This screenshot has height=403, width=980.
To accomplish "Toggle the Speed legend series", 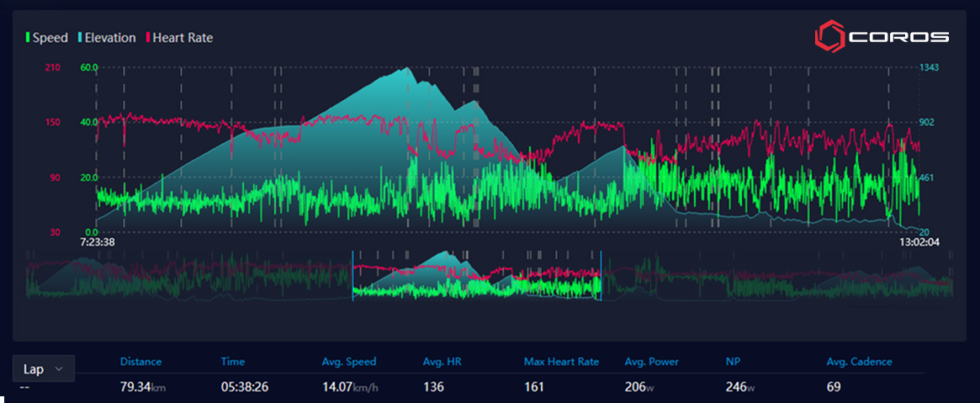I will coord(46,38).
